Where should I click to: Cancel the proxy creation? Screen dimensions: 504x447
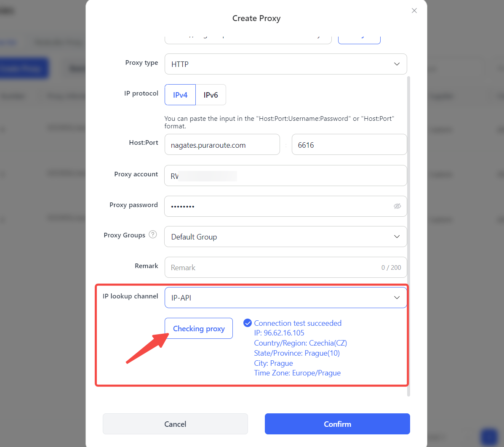click(175, 424)
